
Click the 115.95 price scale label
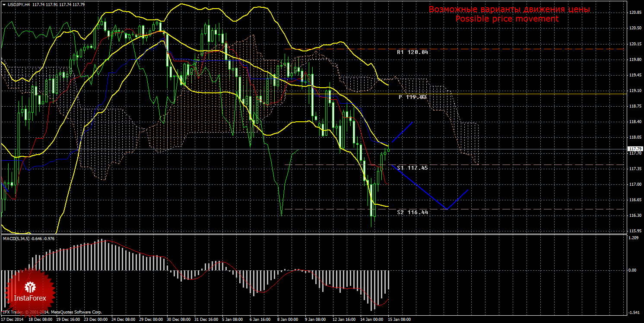(634, 231)
